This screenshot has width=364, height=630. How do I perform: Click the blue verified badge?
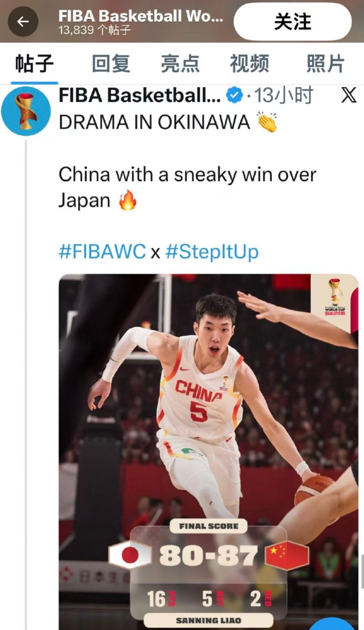pyautogui.click(x=235, y=95)
